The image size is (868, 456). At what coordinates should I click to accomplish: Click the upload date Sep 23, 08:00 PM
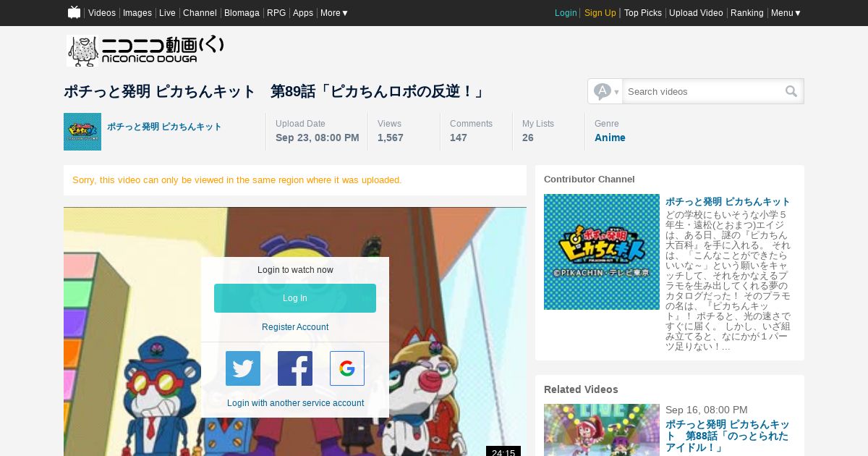pos(318,138)
